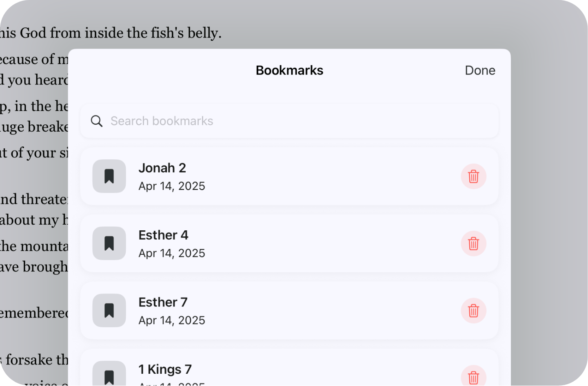
Task: Select the Jonah 2 Apr 14 date
Action: point(172,186)
